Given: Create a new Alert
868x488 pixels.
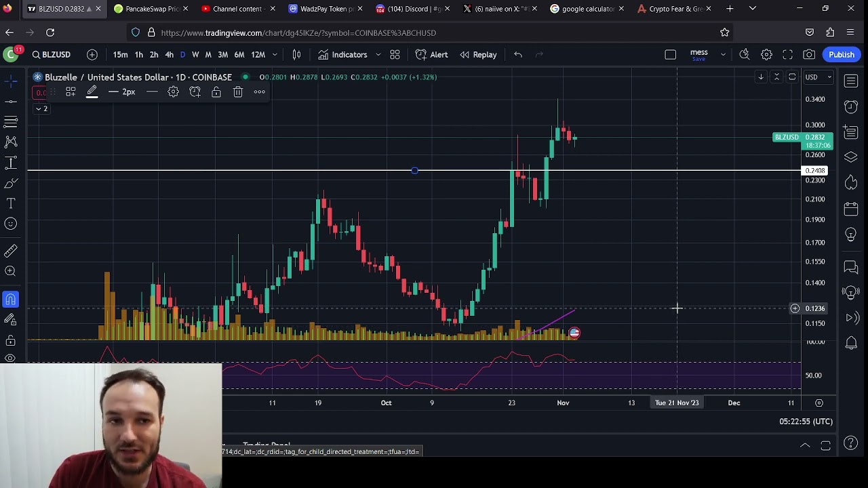Looking at the screenshot, I should [431, 54].
